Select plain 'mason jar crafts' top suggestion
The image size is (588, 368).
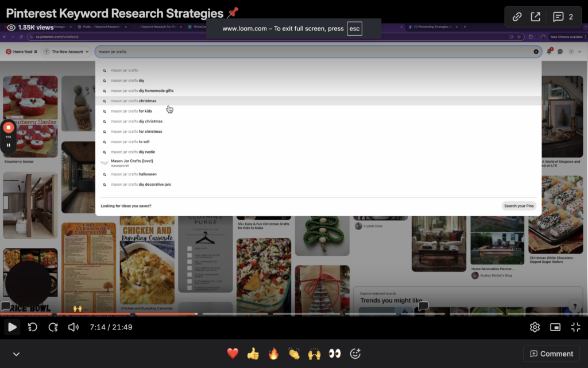(318, 70)
